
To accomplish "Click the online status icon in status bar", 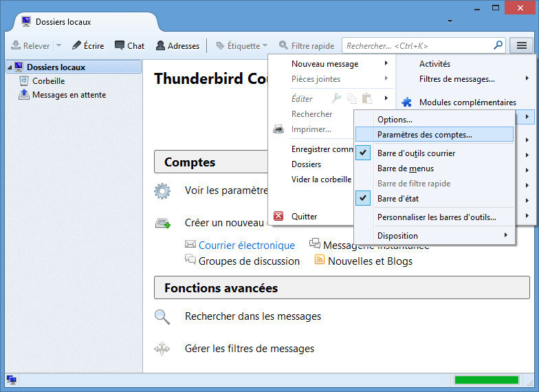I will pos(11,380).
